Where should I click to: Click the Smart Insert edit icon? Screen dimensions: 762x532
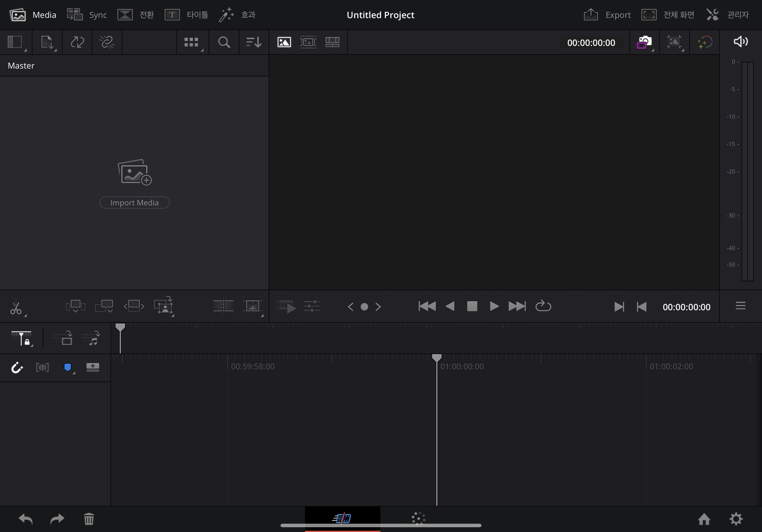click(x=75, y=306)
